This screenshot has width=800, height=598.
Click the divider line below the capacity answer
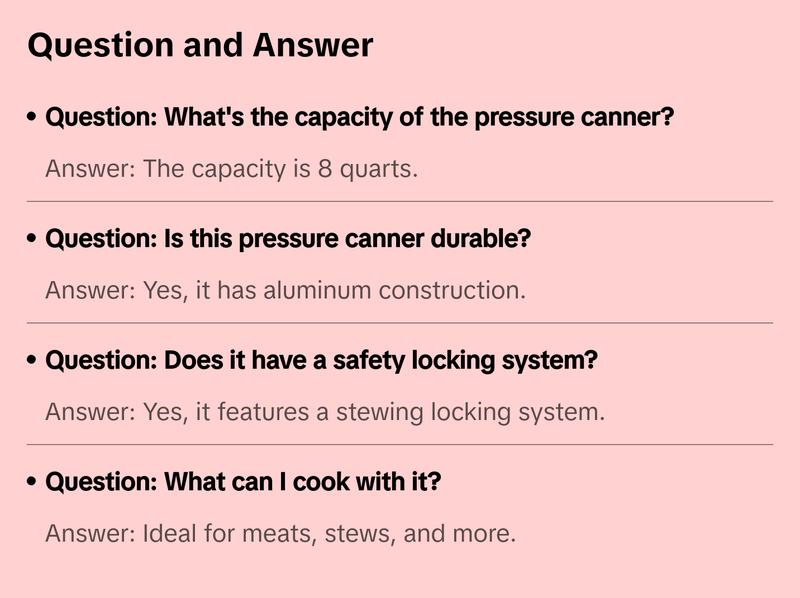[400, 201]
